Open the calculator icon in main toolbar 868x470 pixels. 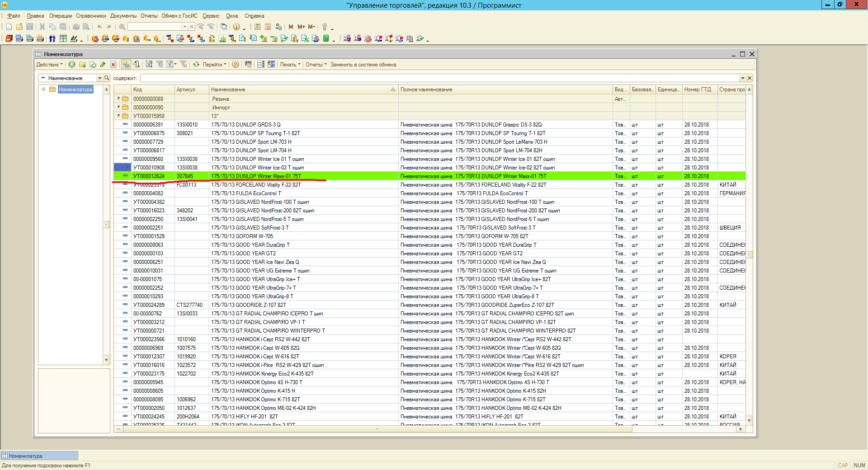pyautogui.click(x=257, y=27)
